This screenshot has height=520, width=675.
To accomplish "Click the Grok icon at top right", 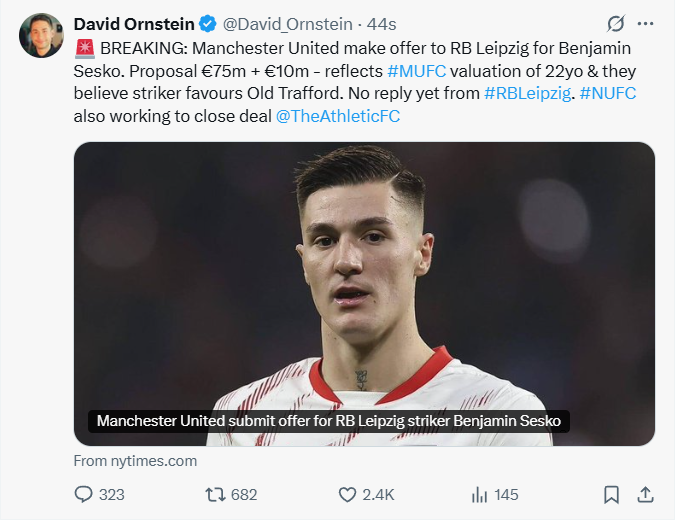I will 616,24.
